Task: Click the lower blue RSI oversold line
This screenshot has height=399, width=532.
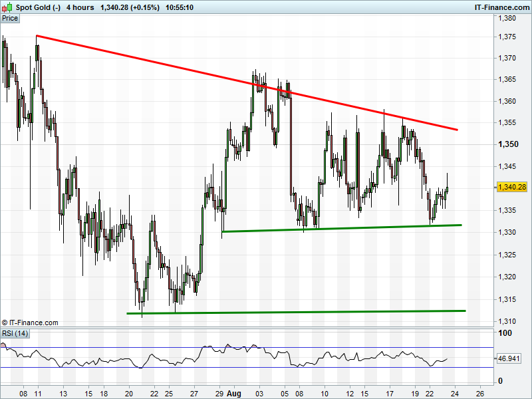Action: click(247, 368)
